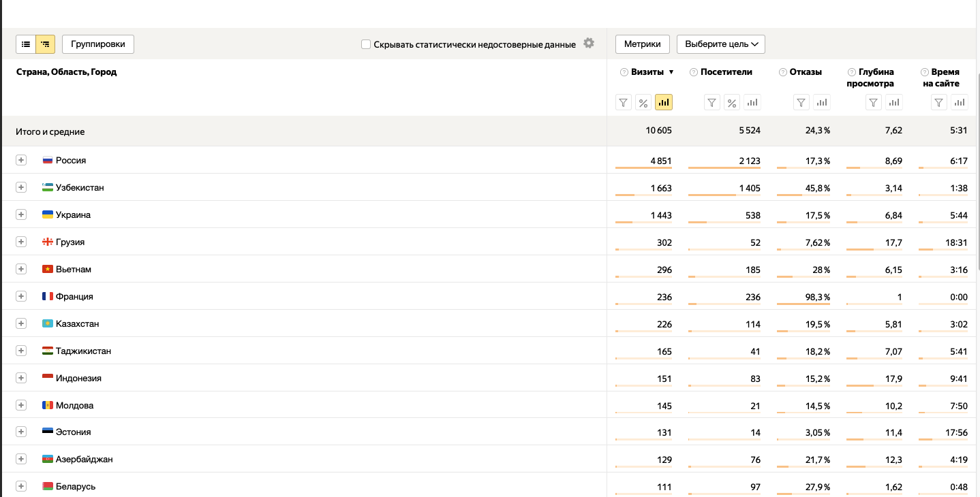Expand the Грузия tree row
This screenshot has width=980, height=497.
click(x=21, y=242)
